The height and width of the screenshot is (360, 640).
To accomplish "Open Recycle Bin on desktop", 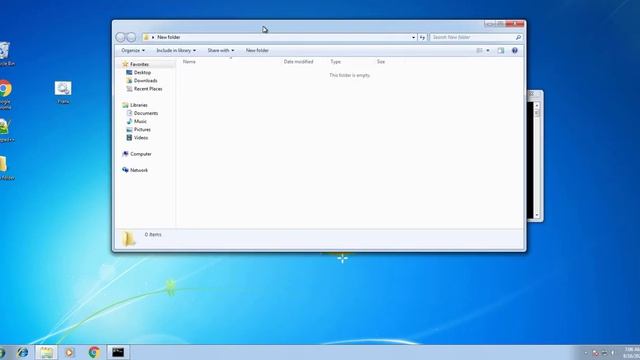I will pyautogui.click(x=5, y=54).
